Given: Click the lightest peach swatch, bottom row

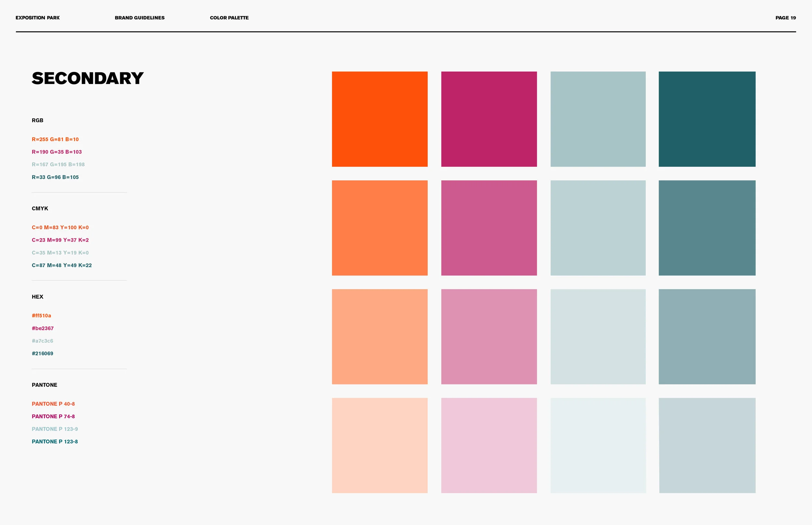Looking at the screenshot, I should tap(379, 445).
